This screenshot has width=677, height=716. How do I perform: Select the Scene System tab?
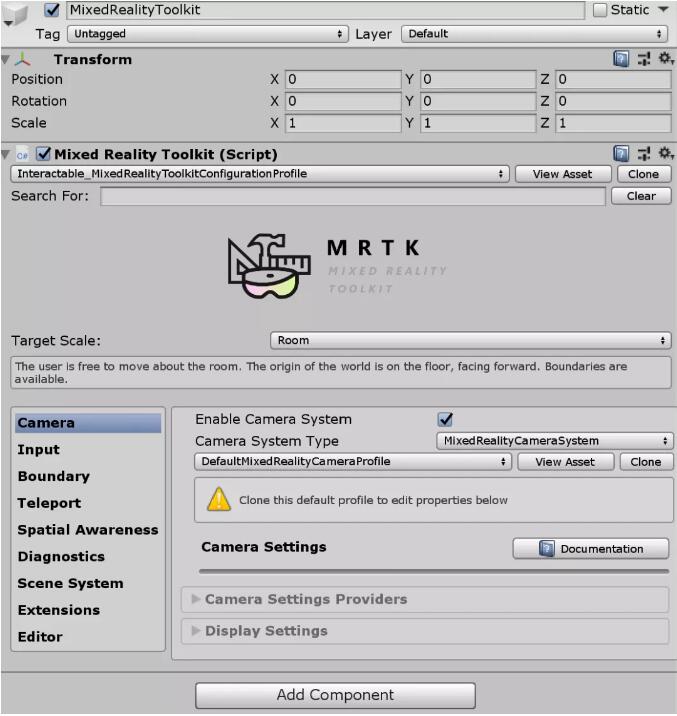click(88, 583)
